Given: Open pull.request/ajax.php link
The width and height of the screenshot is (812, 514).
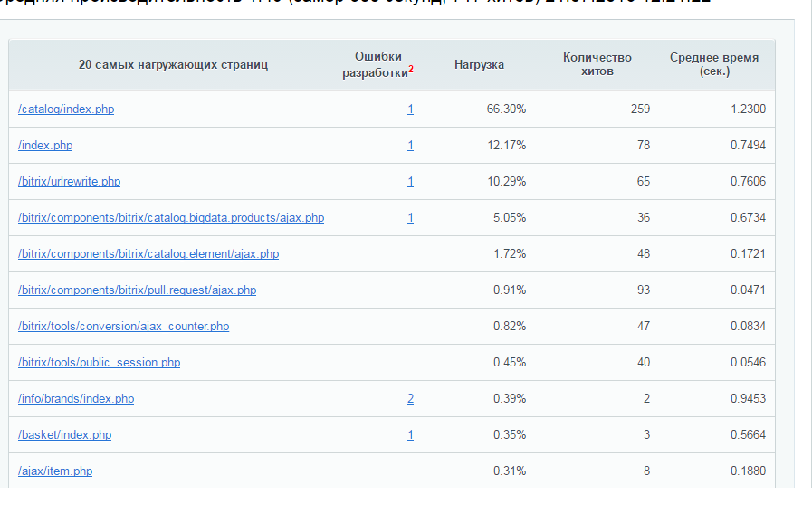Looking at the screenshot, I should [x=138, y=290].
